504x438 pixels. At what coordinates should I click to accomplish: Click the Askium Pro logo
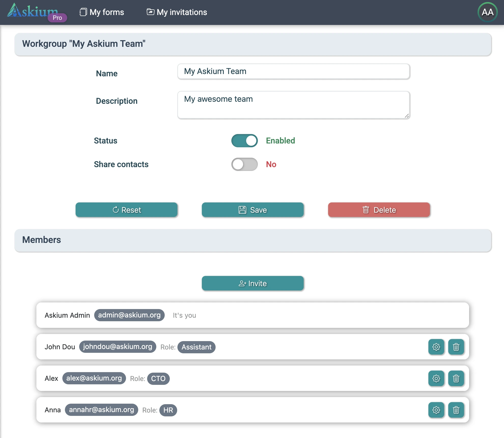pos(36,12)
